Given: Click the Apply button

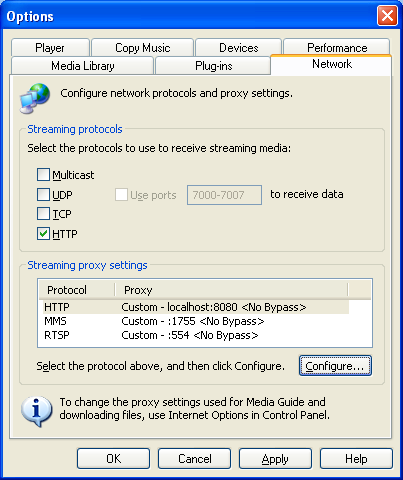Looking at the screenshot, I should click(x=275, y=459).
